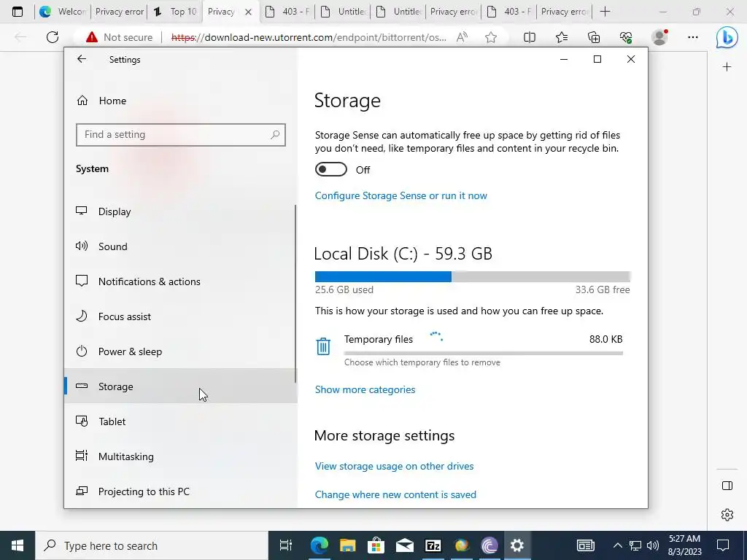Switch to the Welcome tab in Edge
This screenshot has height=560, width=747.
62,12
